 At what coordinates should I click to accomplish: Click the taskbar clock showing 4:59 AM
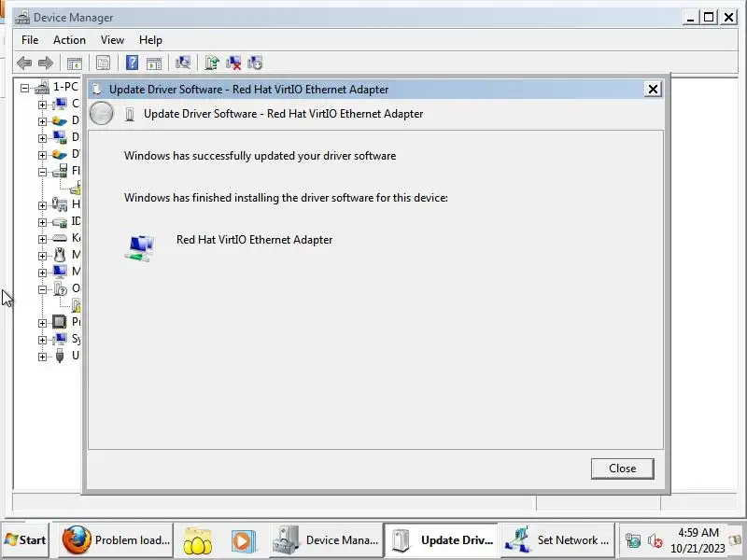pos(698,540)
